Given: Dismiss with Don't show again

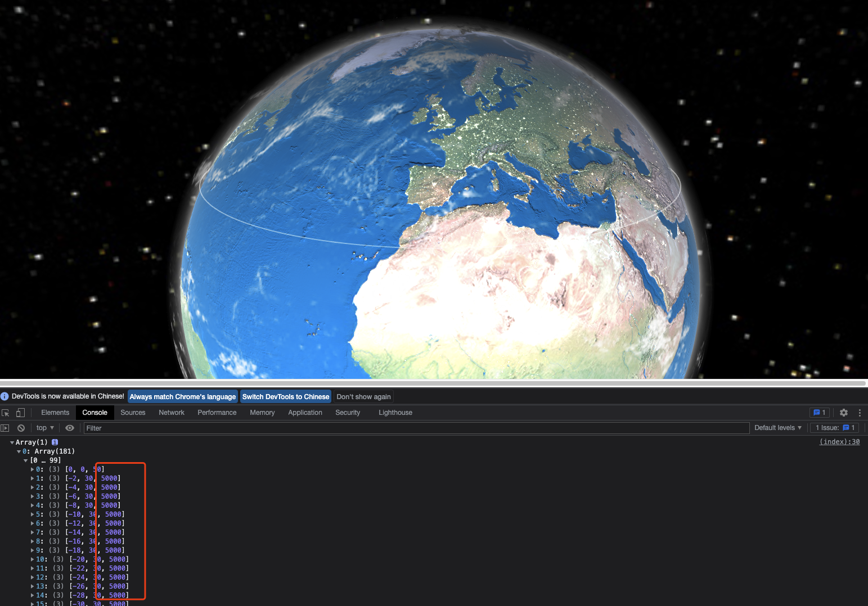Looking at the screenshot, I should pos(363,397).
